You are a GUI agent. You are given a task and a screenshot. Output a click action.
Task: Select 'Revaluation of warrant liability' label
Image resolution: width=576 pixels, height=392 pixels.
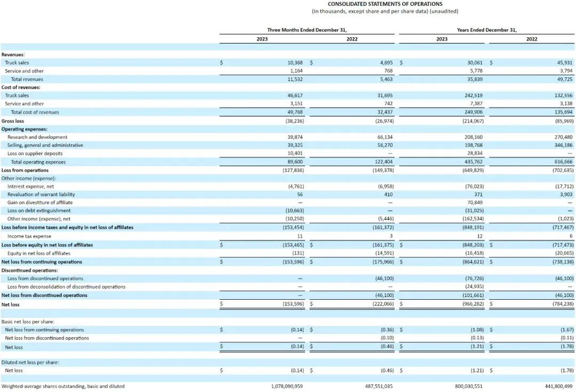(x=41, y=195)
